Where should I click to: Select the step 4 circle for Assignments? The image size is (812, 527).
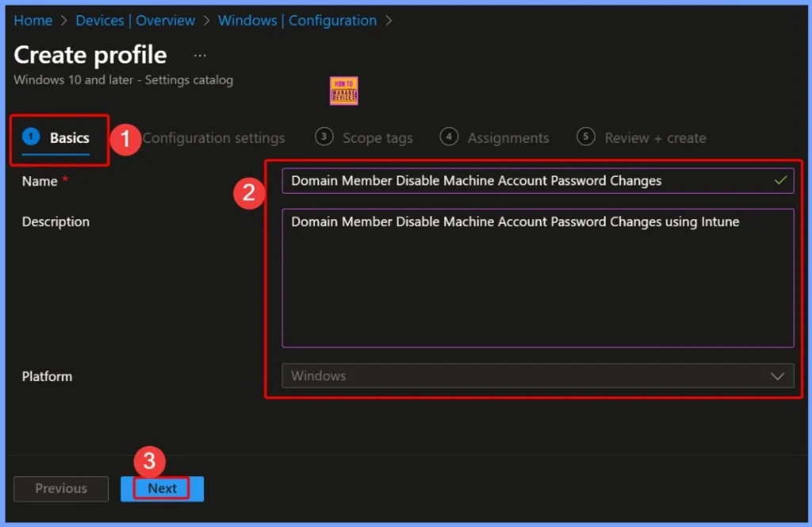[x=449, y=137]
